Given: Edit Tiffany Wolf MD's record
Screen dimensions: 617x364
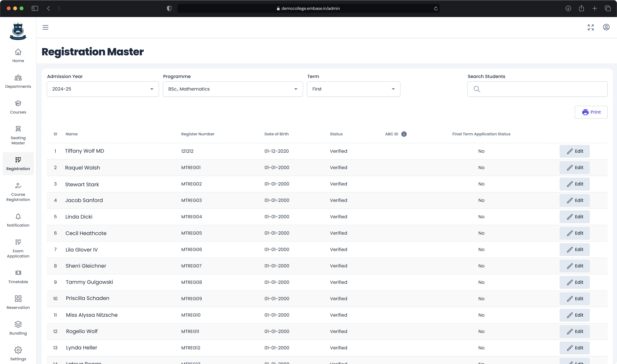Looking at the screenshot, I should point(575,151).
